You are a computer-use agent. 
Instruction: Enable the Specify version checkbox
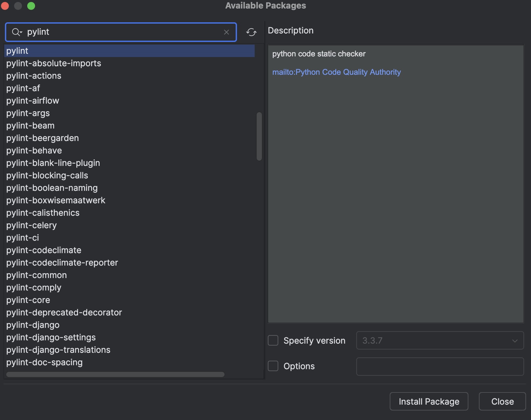point(273,340)
